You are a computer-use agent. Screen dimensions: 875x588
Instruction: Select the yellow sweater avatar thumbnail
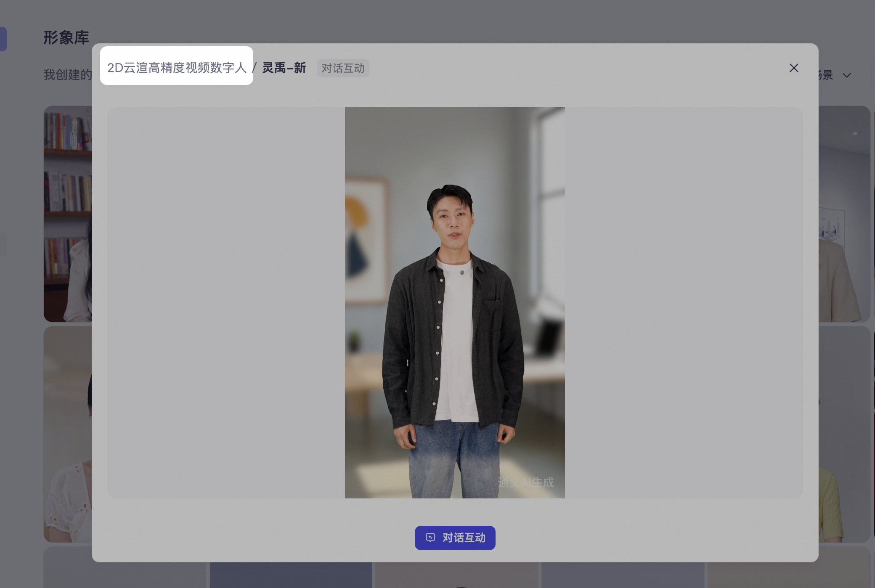coord(844,434)
